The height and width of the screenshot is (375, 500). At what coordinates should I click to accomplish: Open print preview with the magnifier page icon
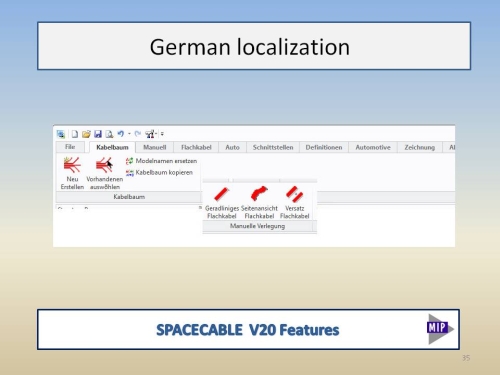[109, 134]
